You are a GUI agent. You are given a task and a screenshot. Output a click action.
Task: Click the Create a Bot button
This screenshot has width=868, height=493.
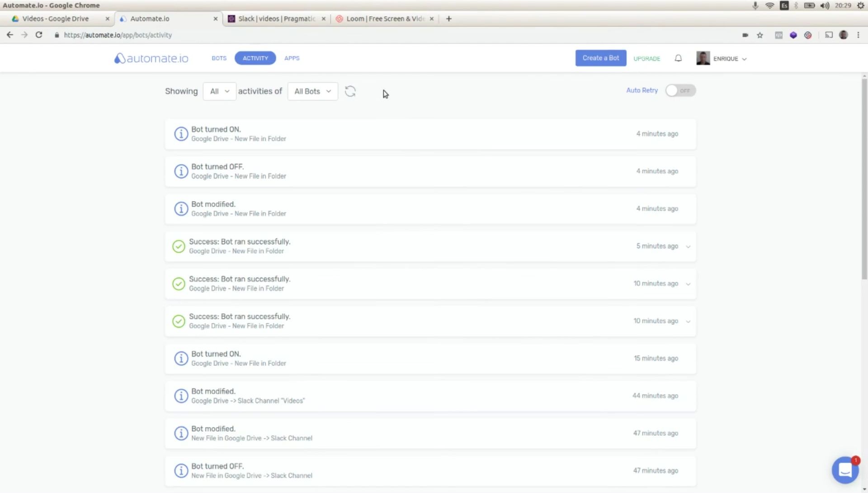[601, 58]
